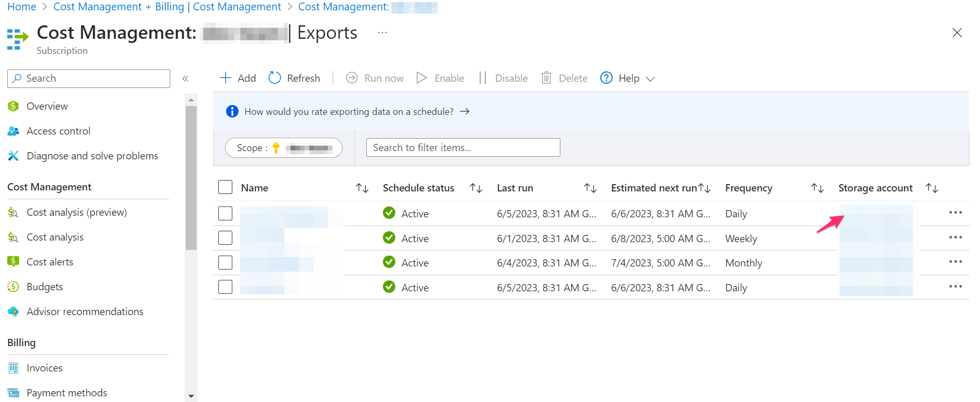This screenshot has height=402, width=980.
Task: Open the Scope selector pill
Action: click(x=284, y=148)
